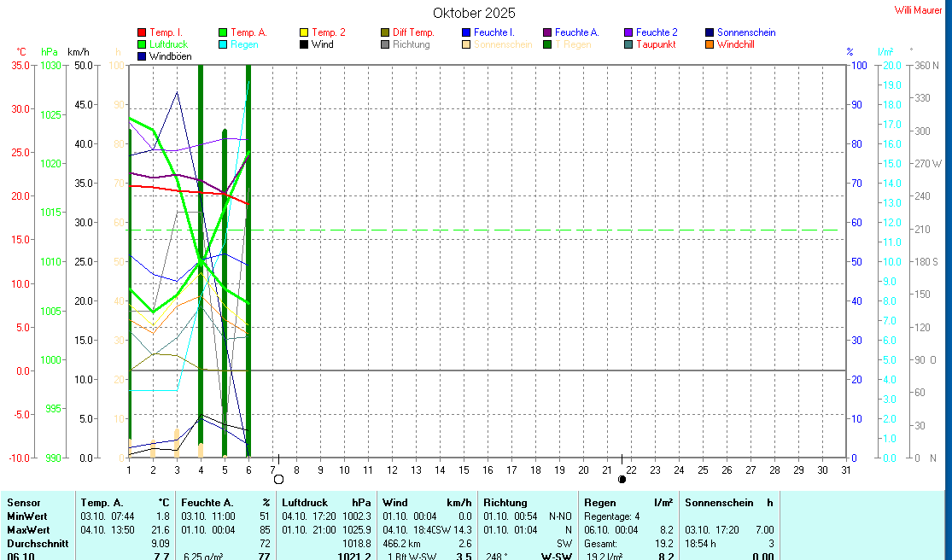Click the MaxWert row label

coord(27,530)
